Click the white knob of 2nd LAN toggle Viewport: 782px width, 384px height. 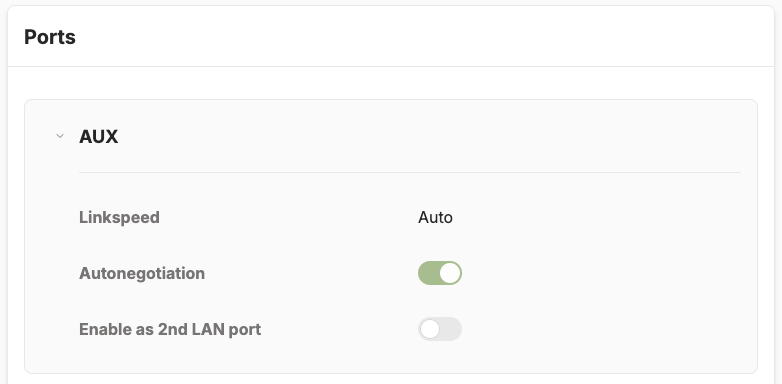click(430, 329)
